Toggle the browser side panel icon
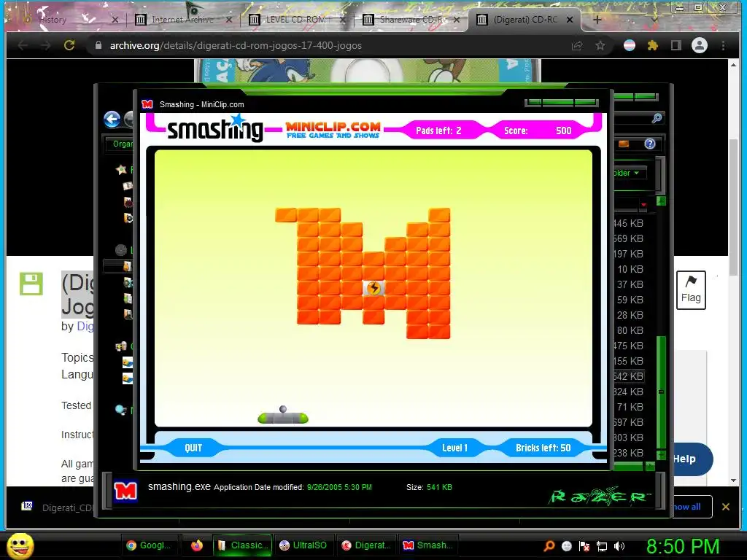 point(676,45)
